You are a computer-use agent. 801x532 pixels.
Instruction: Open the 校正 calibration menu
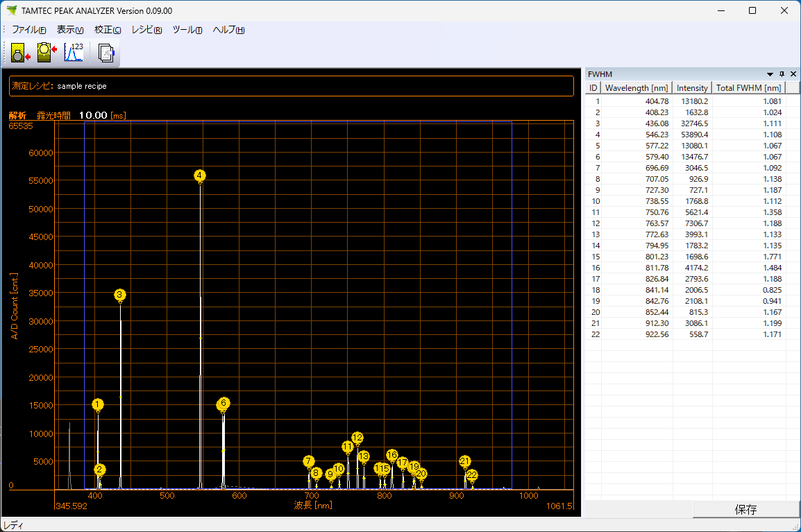point(108,30)
